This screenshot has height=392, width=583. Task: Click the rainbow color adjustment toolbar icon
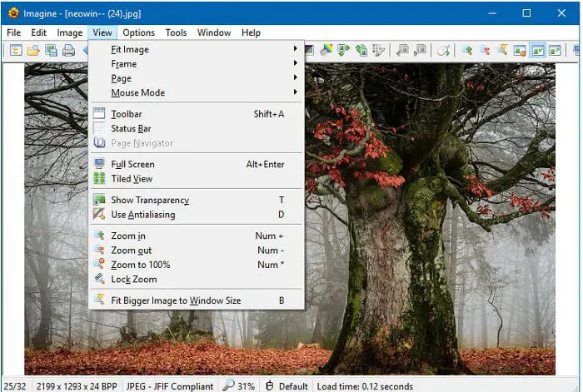(326, 50)
